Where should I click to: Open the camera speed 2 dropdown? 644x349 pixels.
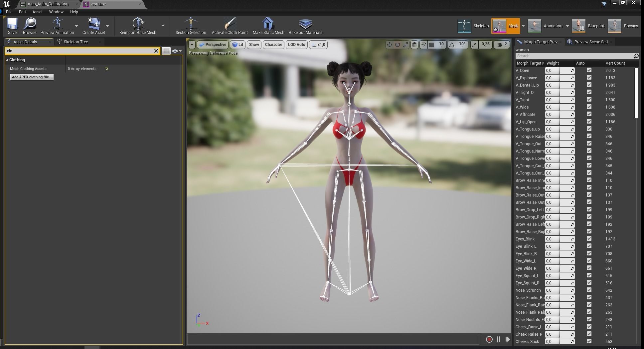click(x=502, y=45)
